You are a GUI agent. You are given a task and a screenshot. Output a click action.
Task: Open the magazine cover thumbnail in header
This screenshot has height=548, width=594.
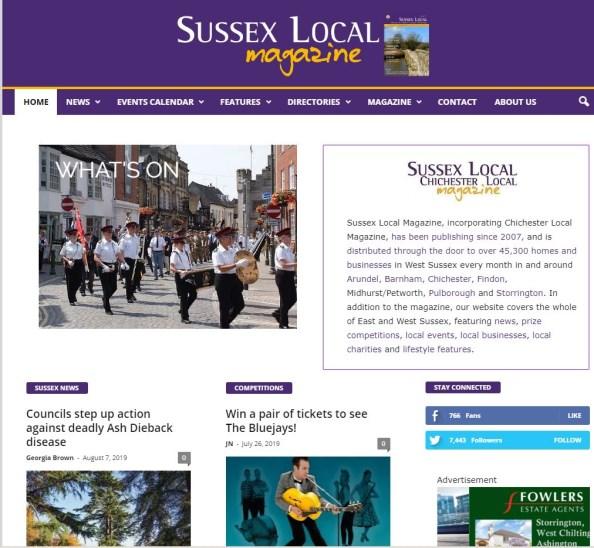406,46
